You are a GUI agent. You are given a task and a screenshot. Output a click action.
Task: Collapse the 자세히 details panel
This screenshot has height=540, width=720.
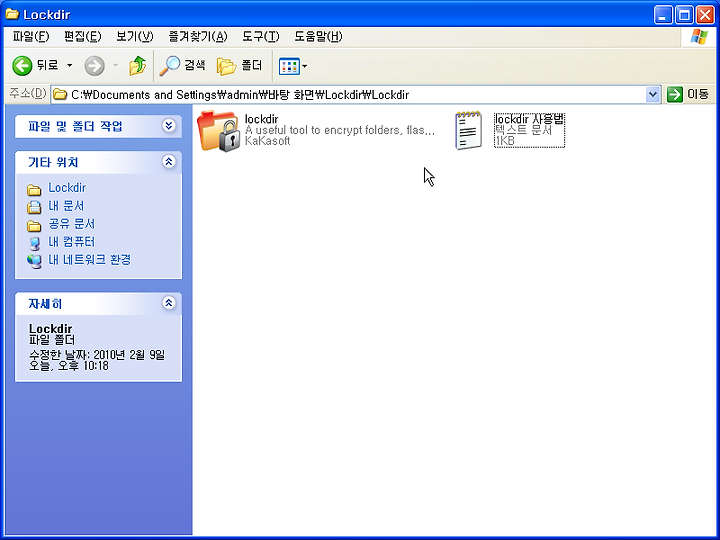[x=169, y=303]
